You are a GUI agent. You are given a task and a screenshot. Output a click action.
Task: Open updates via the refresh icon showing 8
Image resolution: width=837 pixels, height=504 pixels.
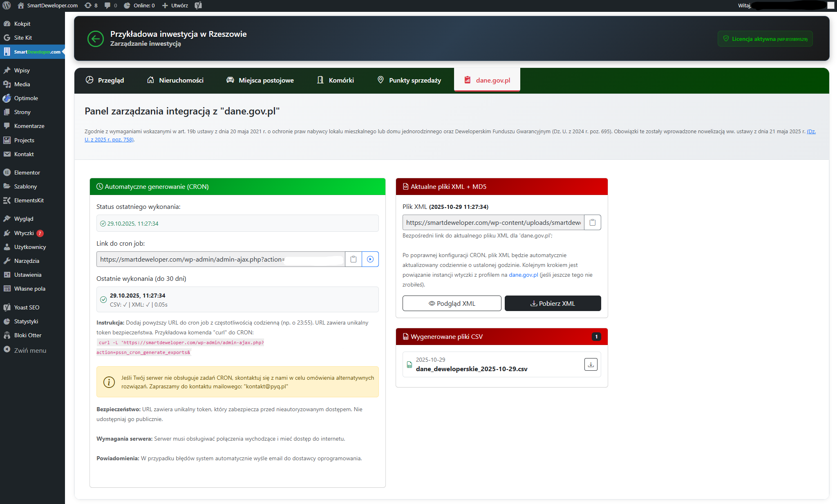pos(91,5)
